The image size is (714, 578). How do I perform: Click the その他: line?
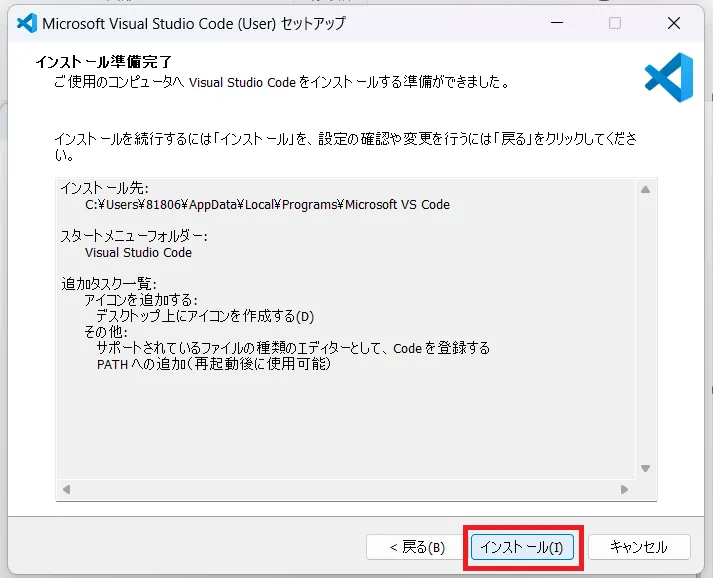tap(106, 332)
